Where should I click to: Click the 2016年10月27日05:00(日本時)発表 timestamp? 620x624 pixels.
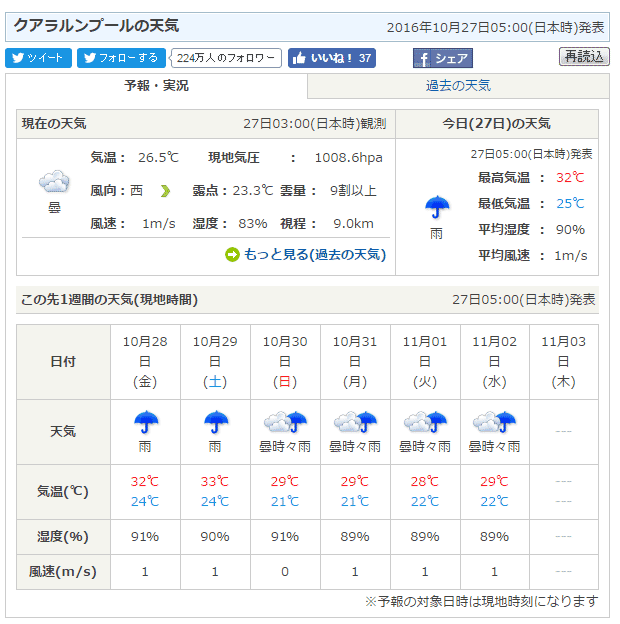coord(495,27)
